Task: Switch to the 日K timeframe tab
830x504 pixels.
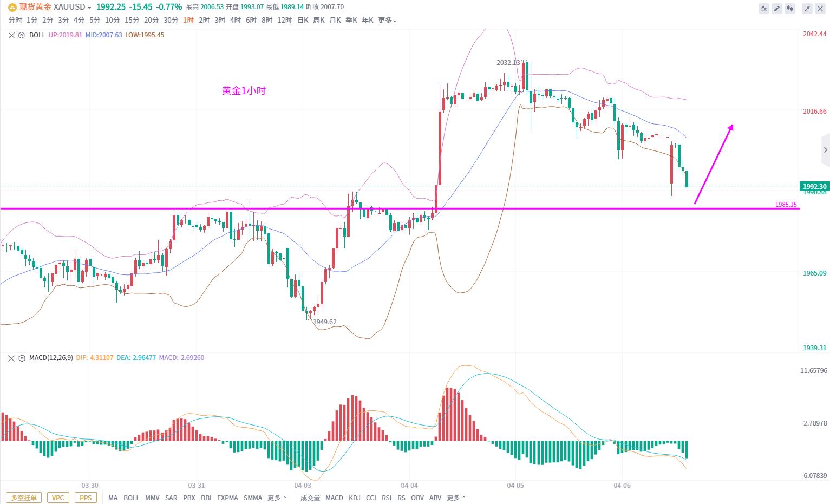Action: click(303, 21)
